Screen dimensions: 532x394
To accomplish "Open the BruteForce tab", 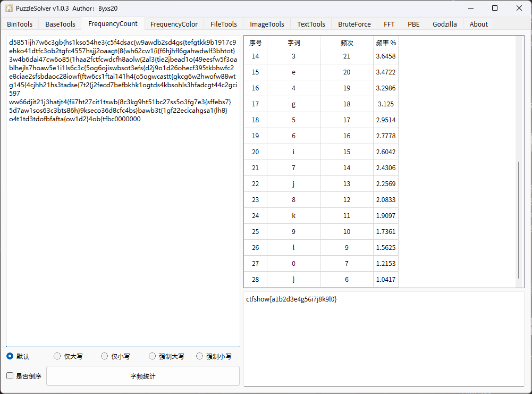I will coord(354,24).
